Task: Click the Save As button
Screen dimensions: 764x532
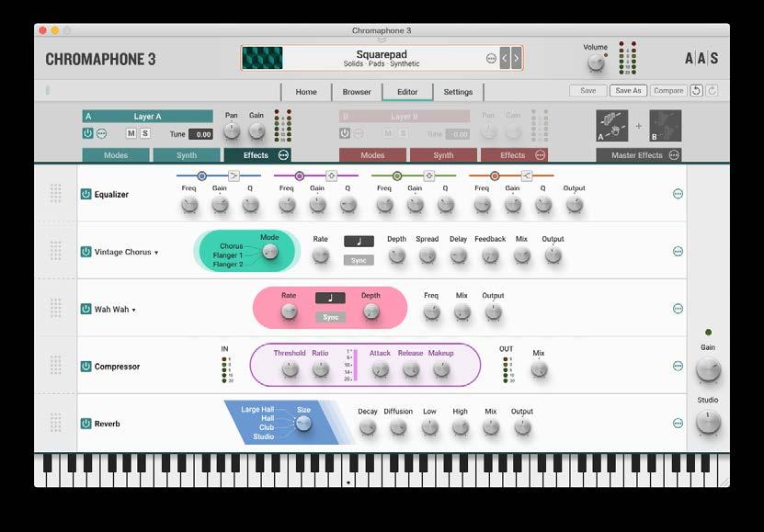Action: click(x=628, y=91)
